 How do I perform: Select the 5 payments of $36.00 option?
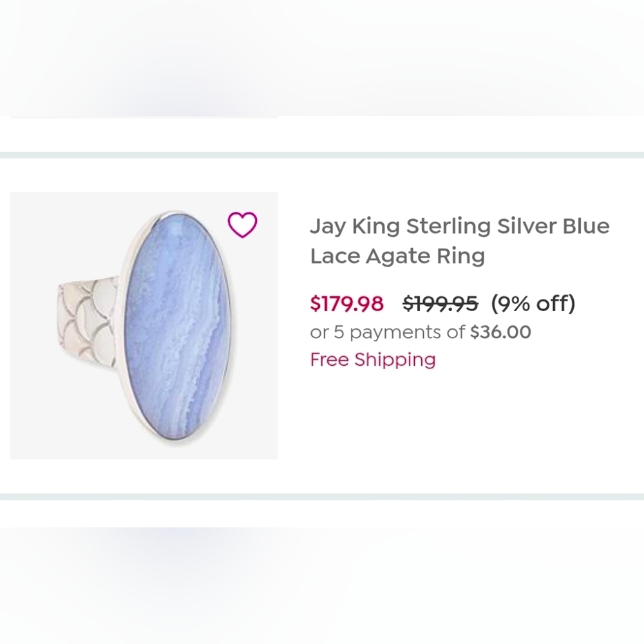tap(419, 332)
